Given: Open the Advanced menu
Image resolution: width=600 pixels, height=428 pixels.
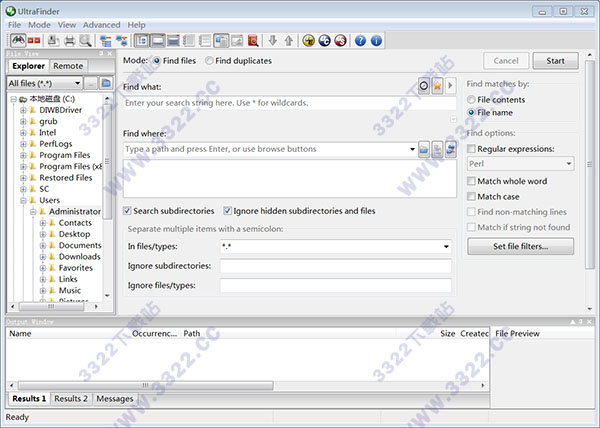Looking at the screenshot, I should pyautogui.click(x=101, y=24).
